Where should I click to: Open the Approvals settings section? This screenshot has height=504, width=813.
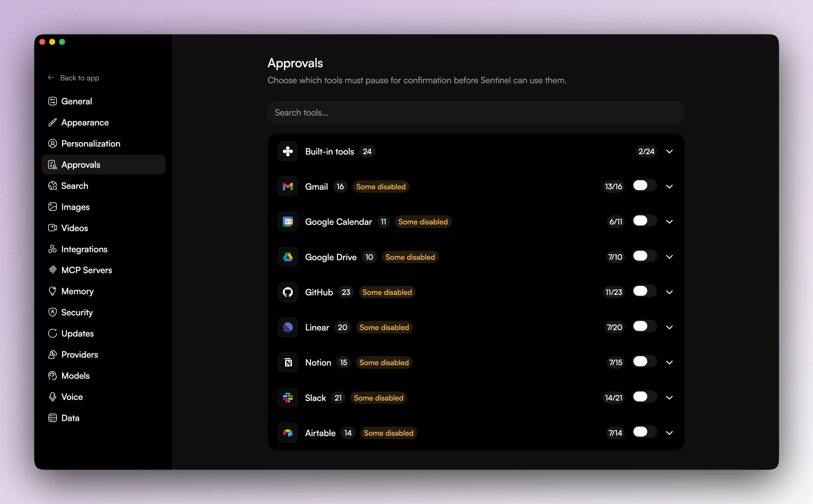[x=103, y=165]
